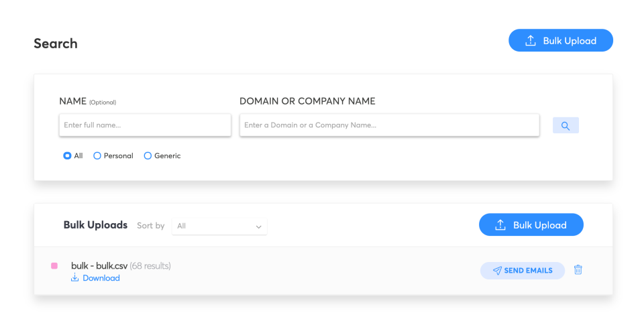Viewport: 644px width, 331px height.
Task: Click the bulk - bulk.csv file name
Action: pos(99,266)
